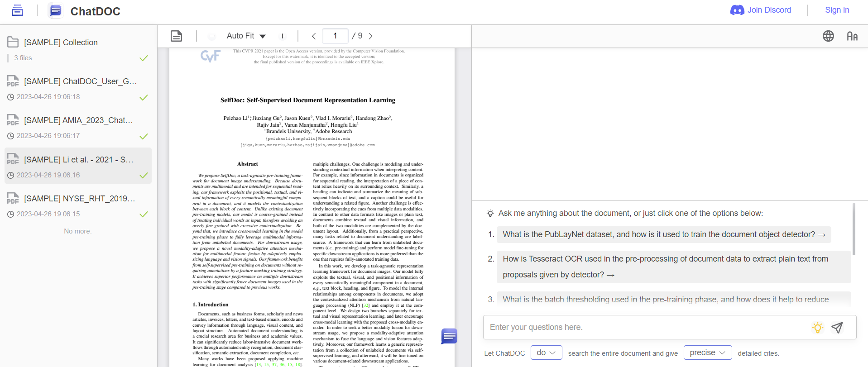Click clock icon beside 2023-04-26 19:06:15
The height and width of the screenshot is (367, 868).
click(x=10, y=214)
